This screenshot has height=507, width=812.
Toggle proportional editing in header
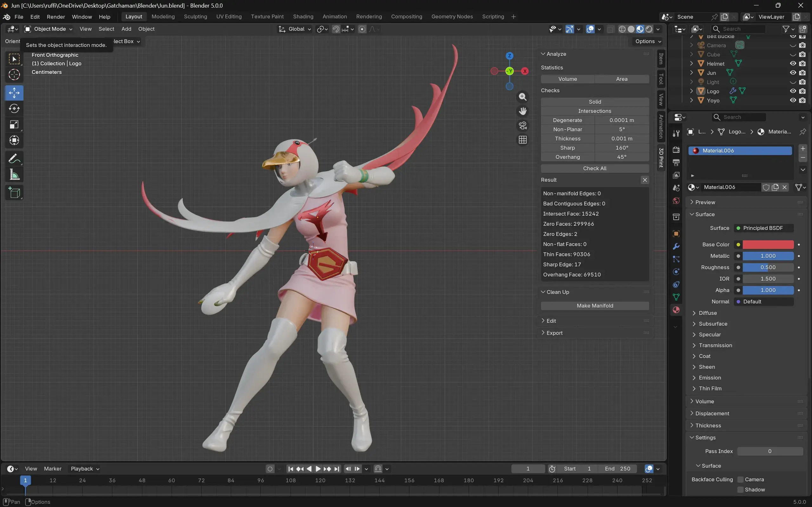[362, 29]
